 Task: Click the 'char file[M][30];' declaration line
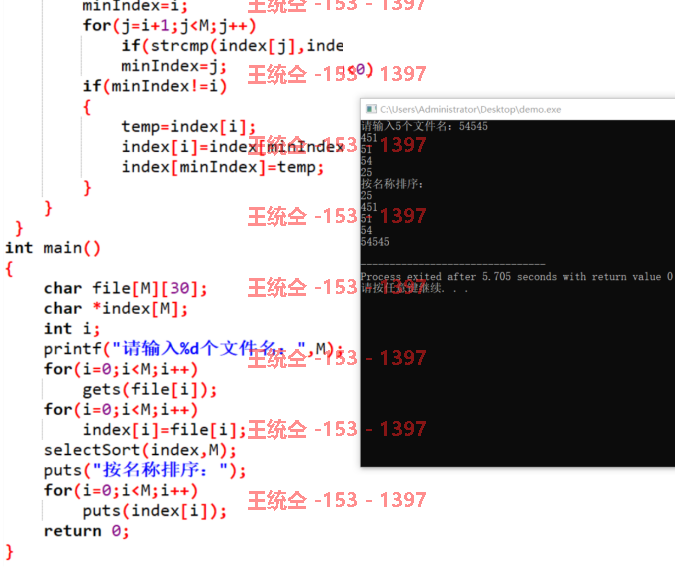click(125, 288)
